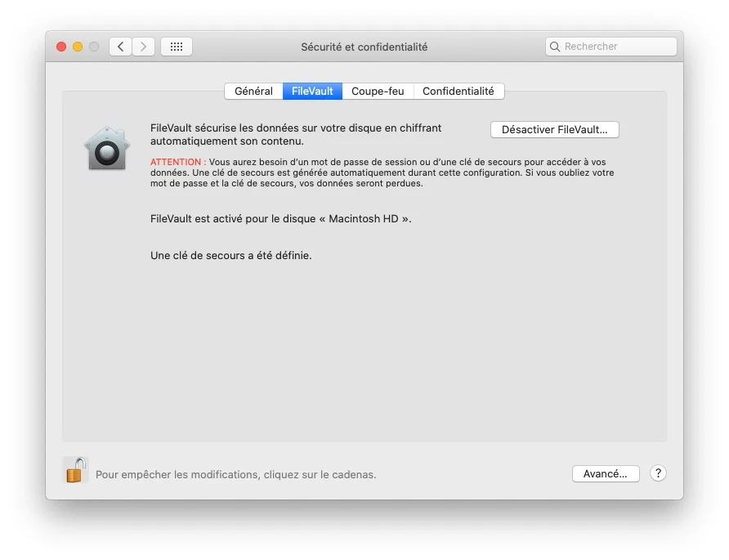The width and height of the screenshot is (729, 560).
Task: Close the Sécurité et confidentialité window
Action: click(61, 47)
